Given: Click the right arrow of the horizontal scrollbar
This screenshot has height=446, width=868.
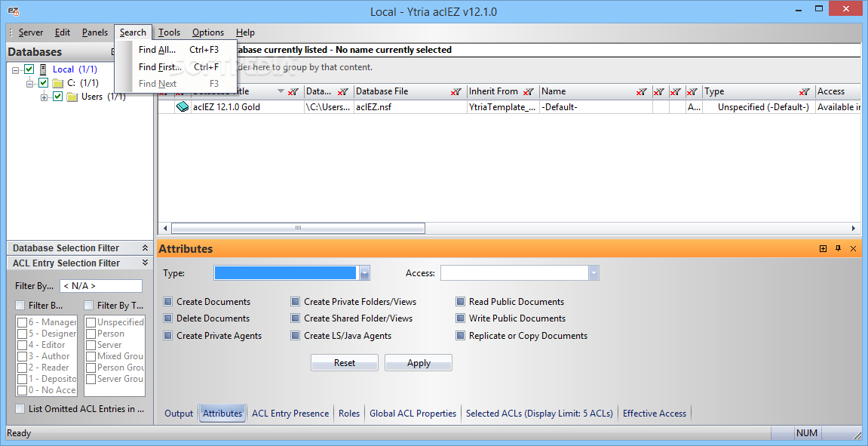Looking at the screenshot, I should (x=854, y=228).
